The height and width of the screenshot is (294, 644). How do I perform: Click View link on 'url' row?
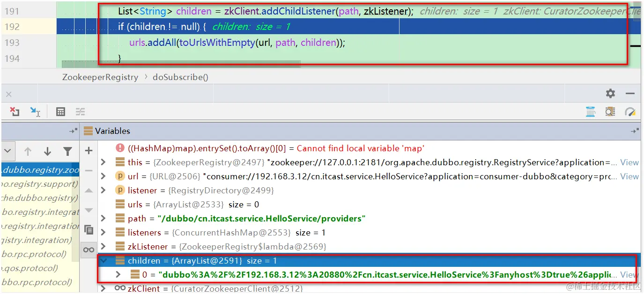point(629,176)
